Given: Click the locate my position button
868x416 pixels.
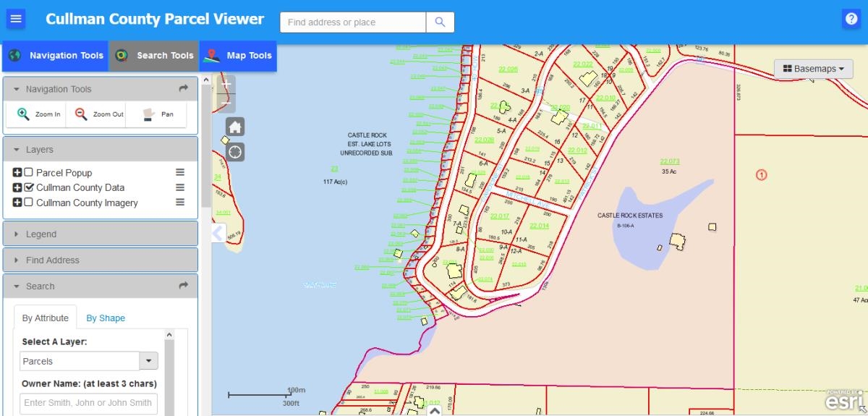Looking at the screenshot, I should tap(235, 152).
